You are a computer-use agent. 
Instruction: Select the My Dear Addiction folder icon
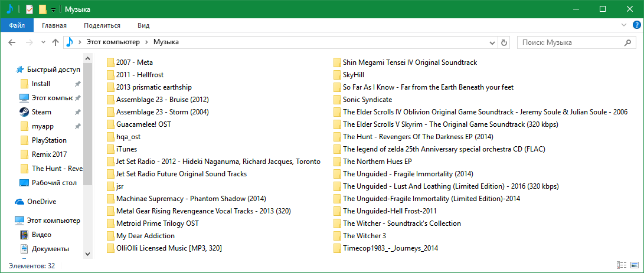pyautogui.click(x=110, y=236)
